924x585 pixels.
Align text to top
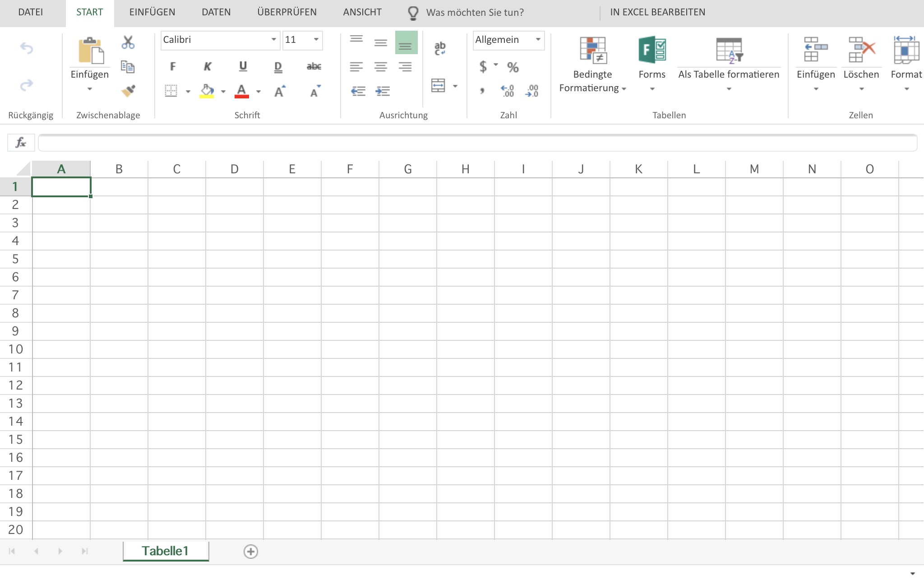356,39
